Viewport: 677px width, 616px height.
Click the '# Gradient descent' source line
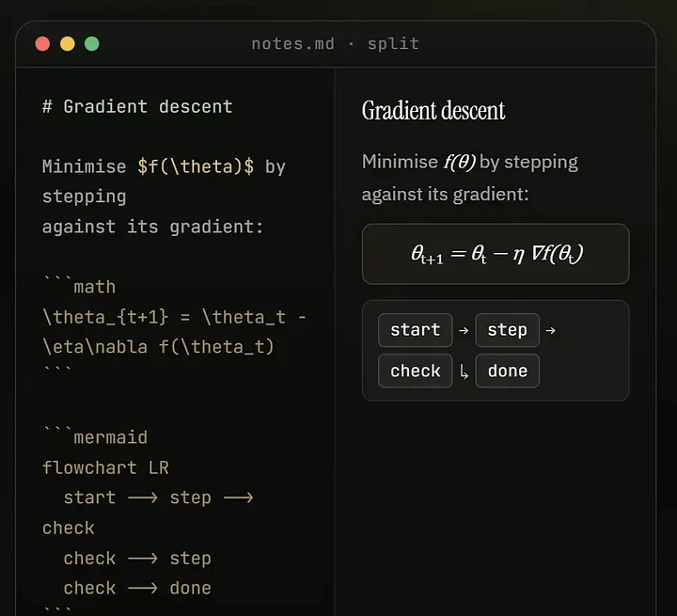(137, 106)
